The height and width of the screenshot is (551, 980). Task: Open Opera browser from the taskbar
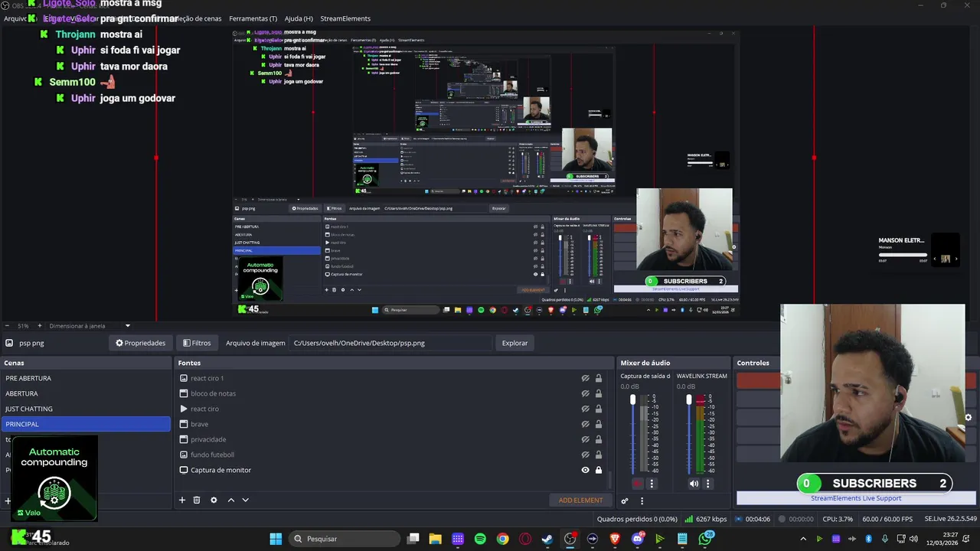coord(525,539)
